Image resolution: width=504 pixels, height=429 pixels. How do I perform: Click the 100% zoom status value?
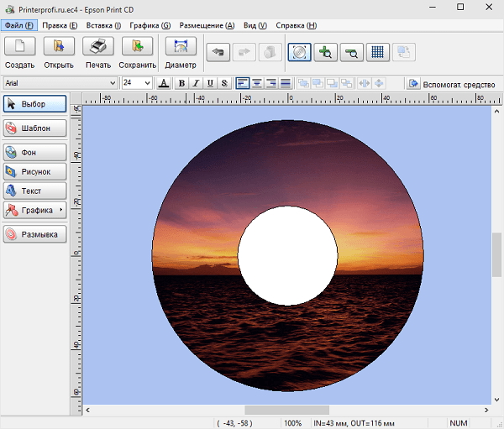coord(292,423)
